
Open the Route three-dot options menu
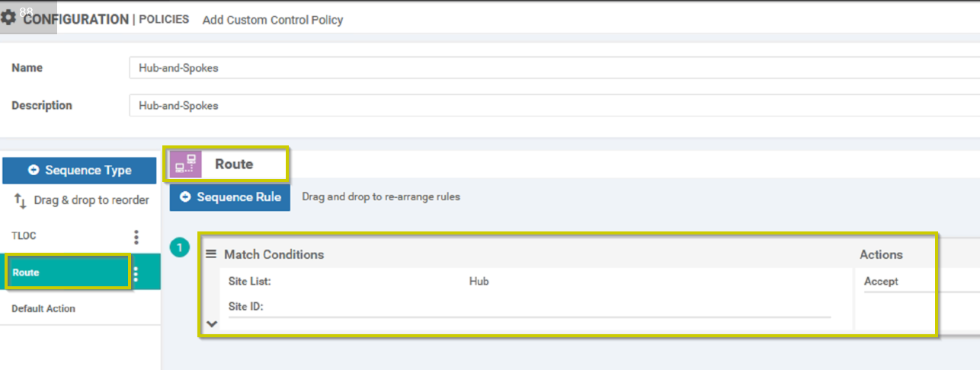coord(136,273)
